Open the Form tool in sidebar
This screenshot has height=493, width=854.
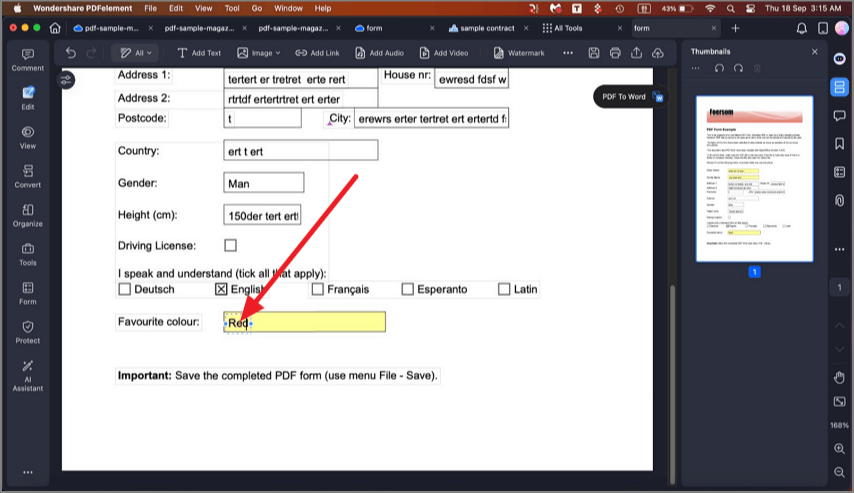28,294
